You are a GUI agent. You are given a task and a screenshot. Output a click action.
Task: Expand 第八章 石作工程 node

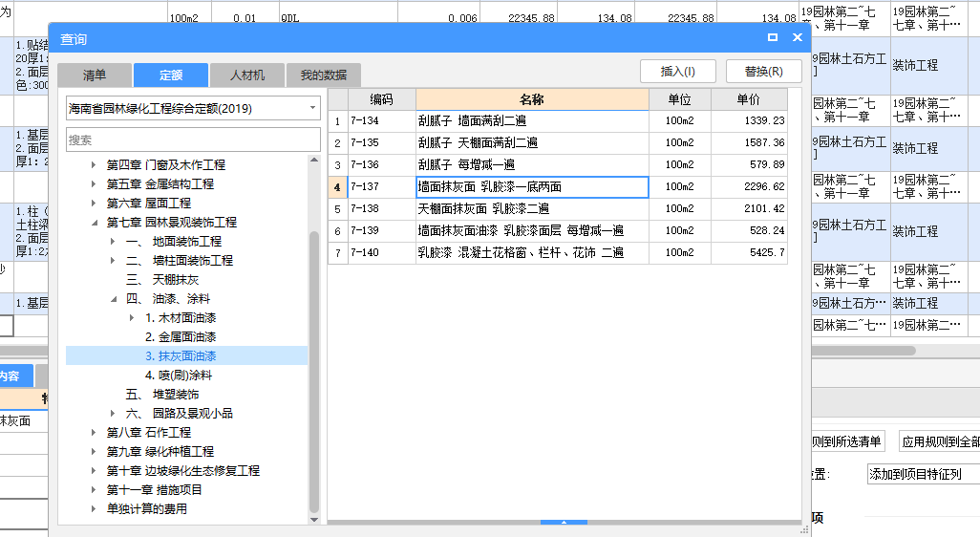tap(93, 433)
